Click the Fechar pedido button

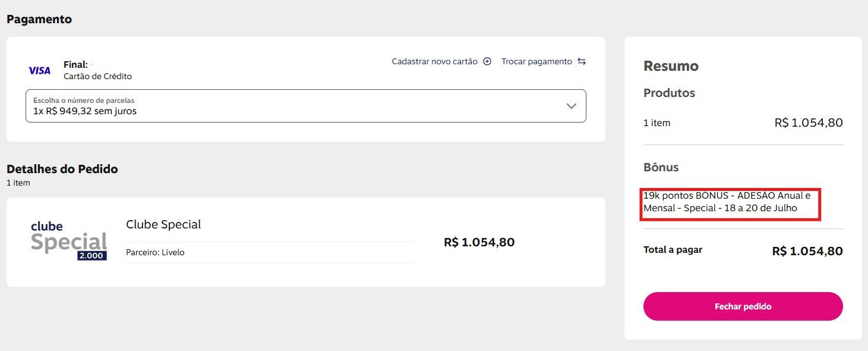tap(743, 306)
